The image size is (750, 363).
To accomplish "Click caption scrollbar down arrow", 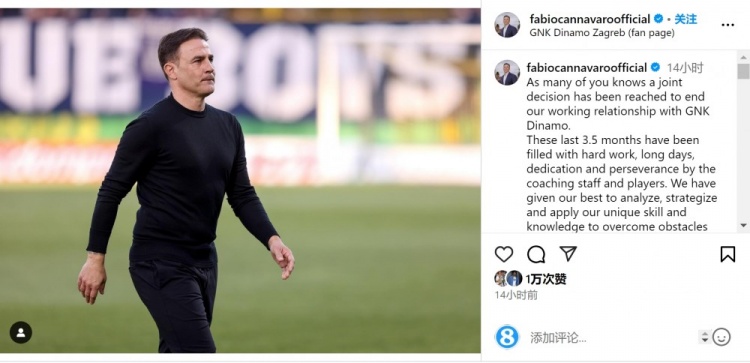I will click(x=743, y=225).
